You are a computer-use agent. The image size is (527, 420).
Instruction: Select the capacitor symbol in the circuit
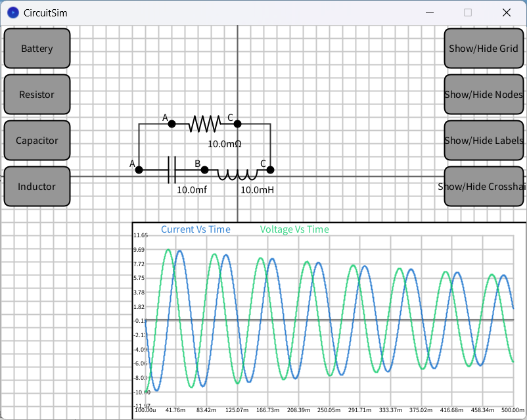coord(172,170)
